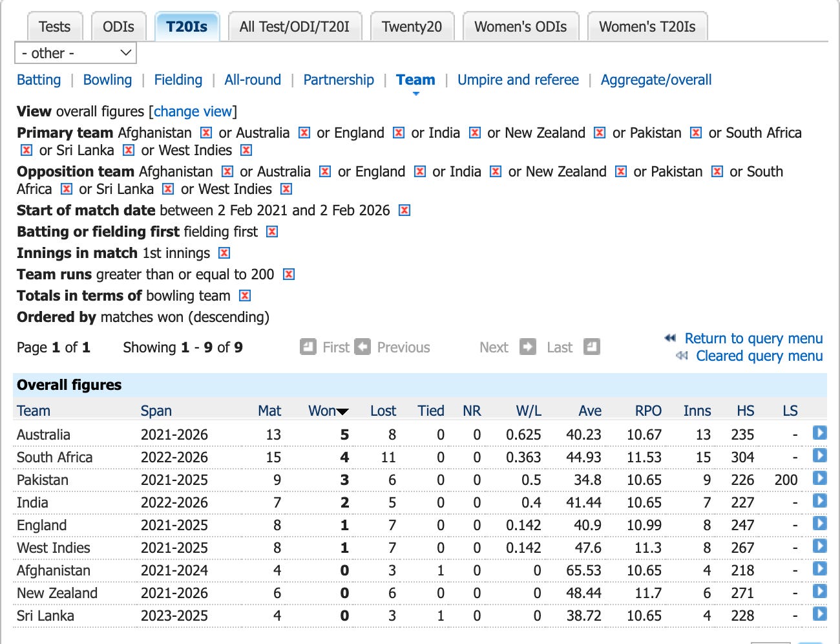The image size is (840, 644).
Task: Remove the Start of match date filter
Action: 404,210
